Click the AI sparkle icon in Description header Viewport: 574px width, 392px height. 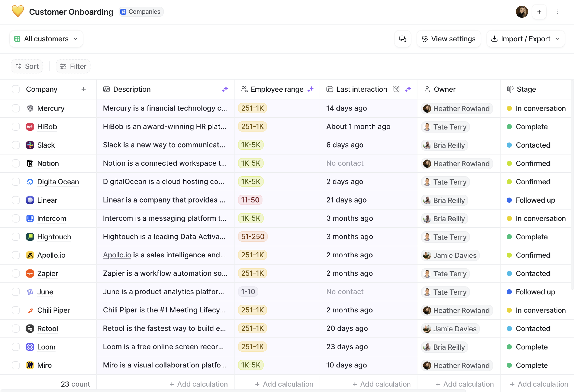click(x=225, y=89)
